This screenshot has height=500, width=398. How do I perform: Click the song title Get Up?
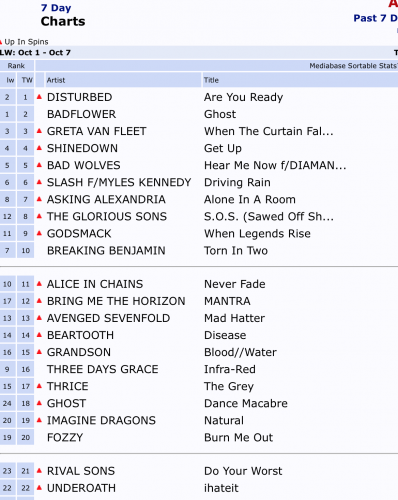pos(223,149)
